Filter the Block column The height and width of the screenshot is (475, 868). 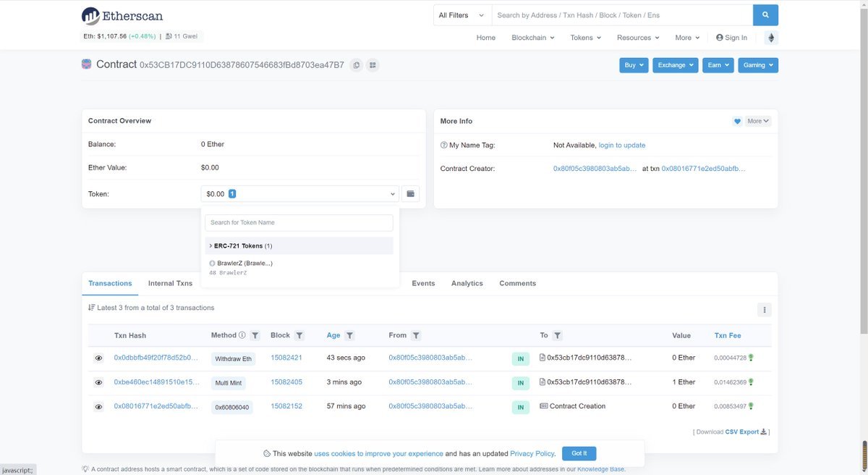click(299, 336)
